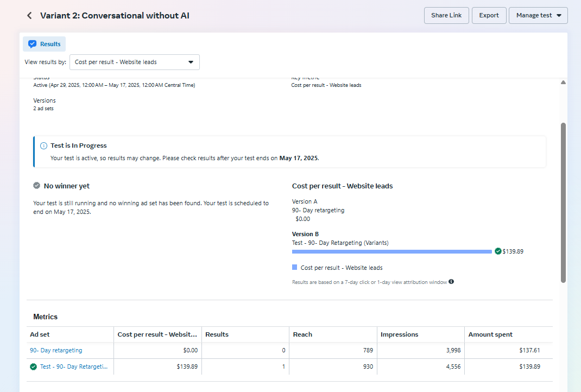581x392 pixels.
Task: Click the vertical scrollbar thumb
Action: pos(563,203)
